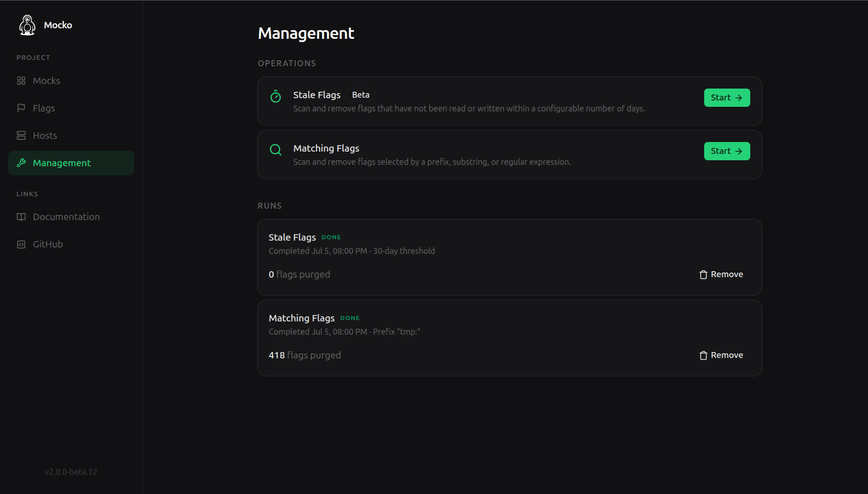Screen dimensions: 868x494
Task: Open the Documentation link
Action: pos(71,217)
